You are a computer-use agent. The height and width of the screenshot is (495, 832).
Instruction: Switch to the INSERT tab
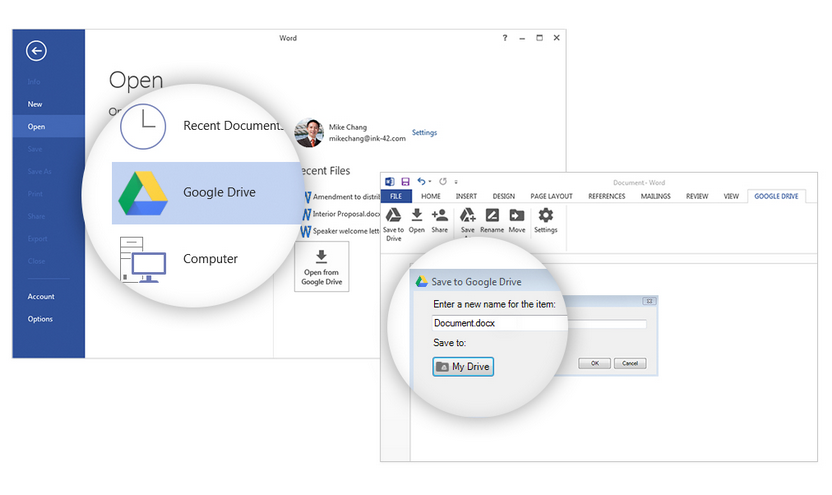point(466,196)
